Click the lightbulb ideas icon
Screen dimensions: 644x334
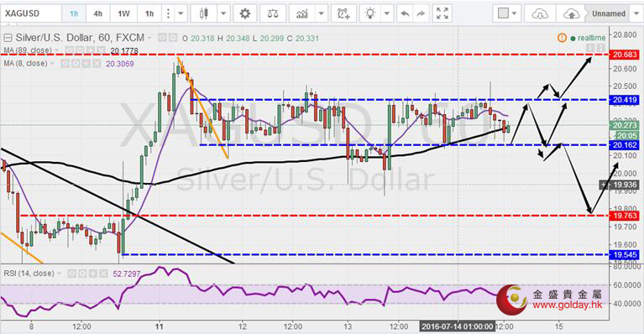370,13
